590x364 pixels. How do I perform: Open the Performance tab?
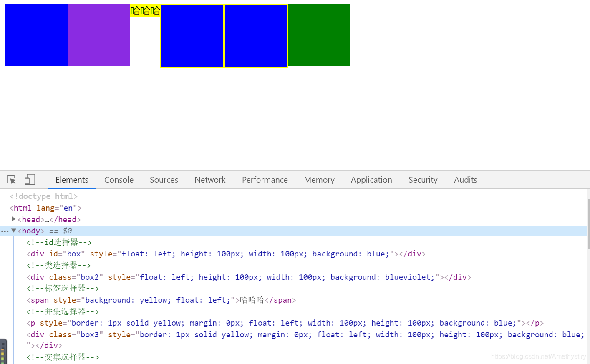(265, 180)
